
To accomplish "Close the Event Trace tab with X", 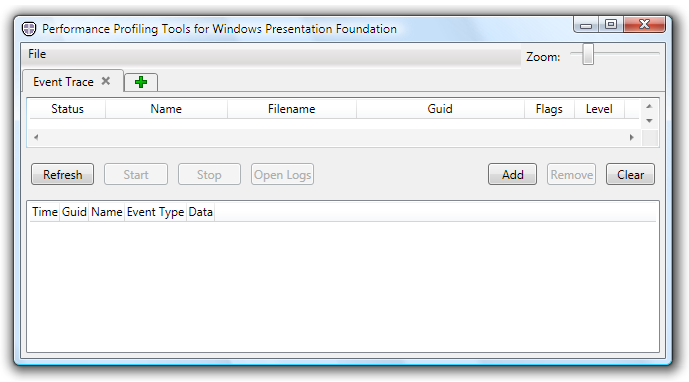I will (105, 81).
